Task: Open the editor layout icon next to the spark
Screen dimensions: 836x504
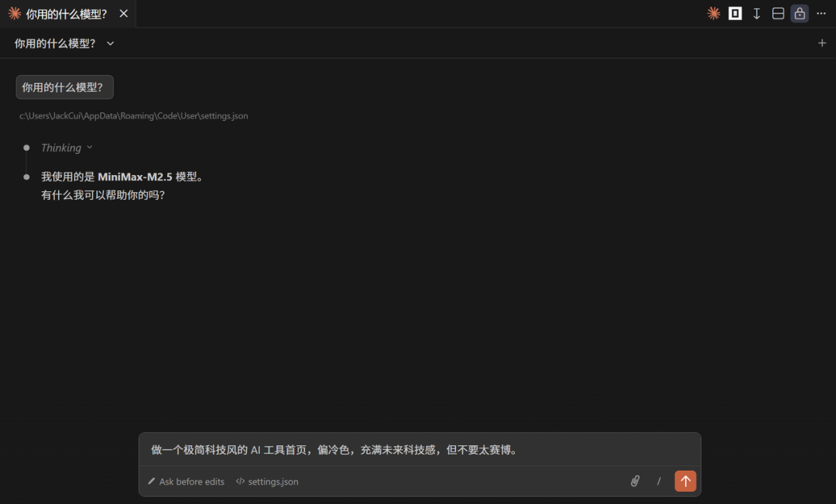Action: 735,13
